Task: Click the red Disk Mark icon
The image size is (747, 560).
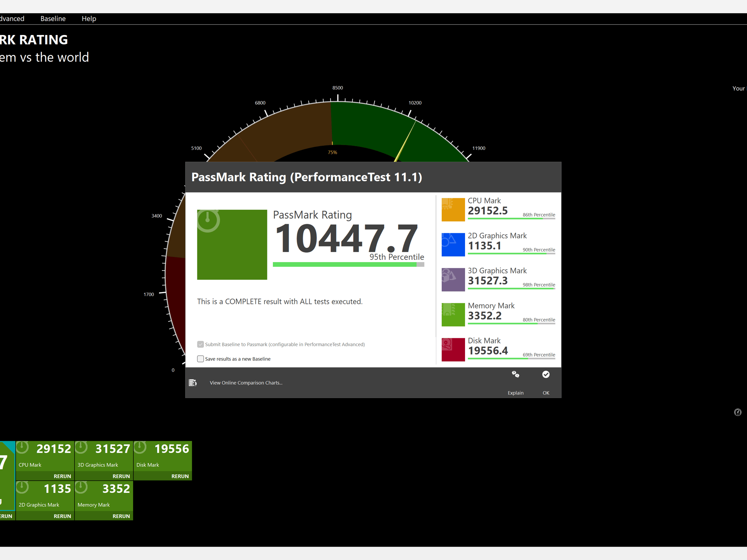Action: click(453, 350)
